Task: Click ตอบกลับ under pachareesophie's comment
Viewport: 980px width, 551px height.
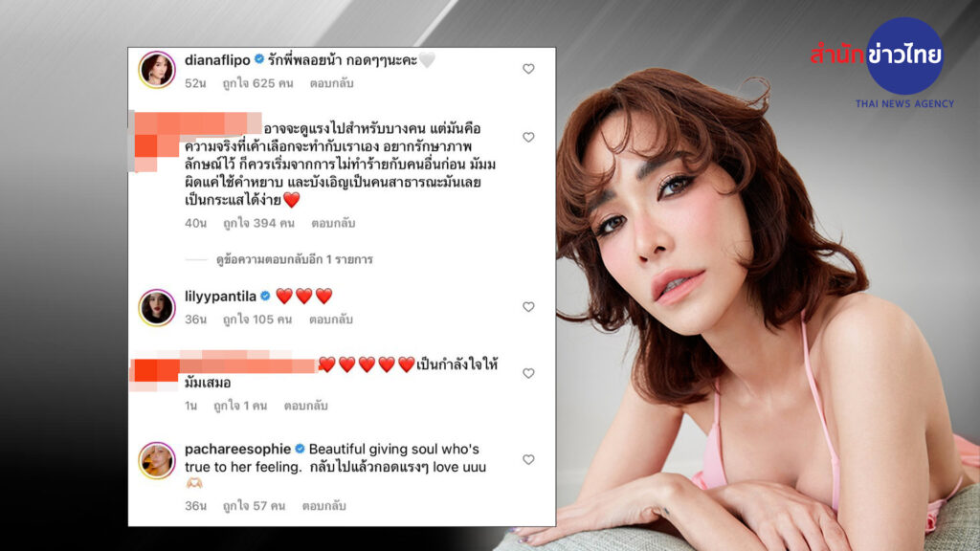Action: [323, 505]
